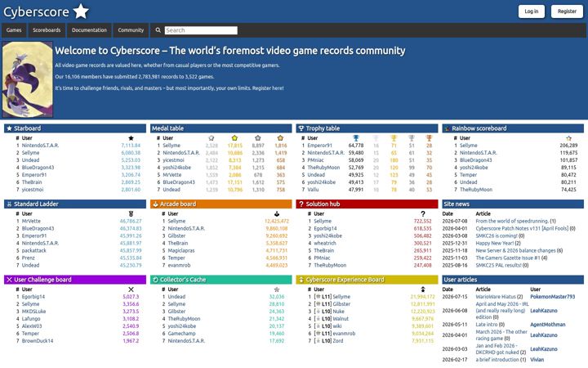Screen dimensions: 588x368
Task: Click the star column icon in Collector's Cache
Action: (277, 289)
